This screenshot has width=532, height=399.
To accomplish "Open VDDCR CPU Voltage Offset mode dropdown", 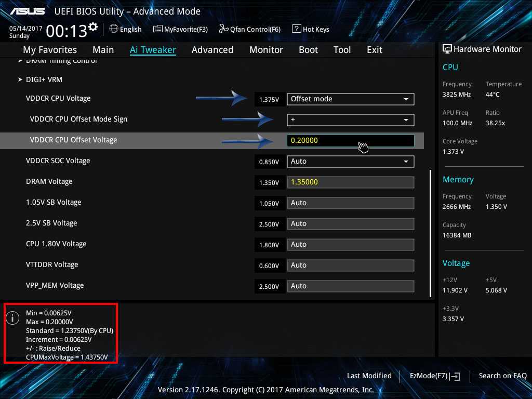I will click(x=350, y=99).
